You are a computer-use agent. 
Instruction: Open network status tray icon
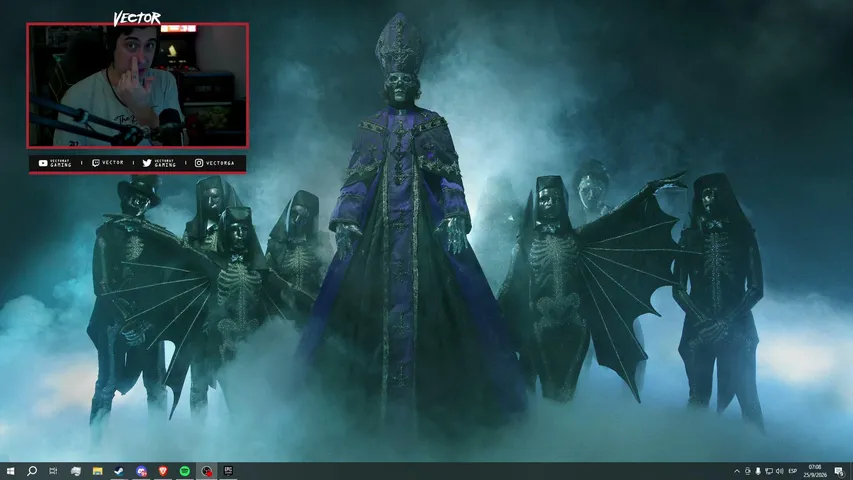coord(769,471)
